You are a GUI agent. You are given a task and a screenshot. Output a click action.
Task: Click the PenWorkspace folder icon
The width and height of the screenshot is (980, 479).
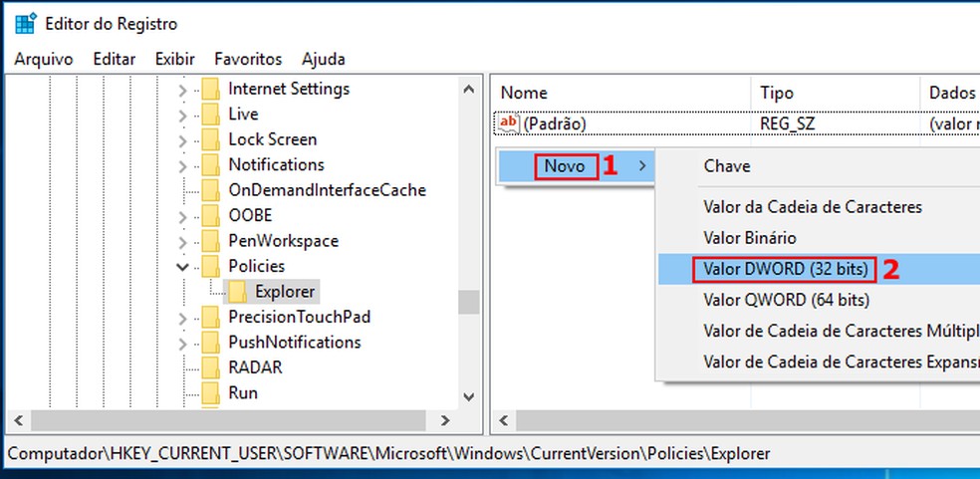pyautogui.click(x=210, y=241)
